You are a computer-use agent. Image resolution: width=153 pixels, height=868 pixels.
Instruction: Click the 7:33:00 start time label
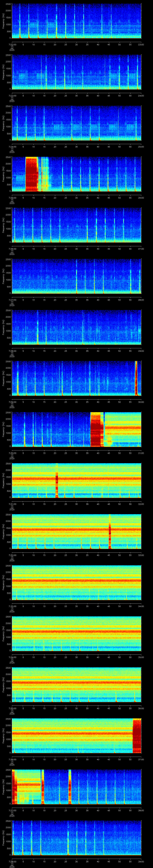[x=12, y=606]
